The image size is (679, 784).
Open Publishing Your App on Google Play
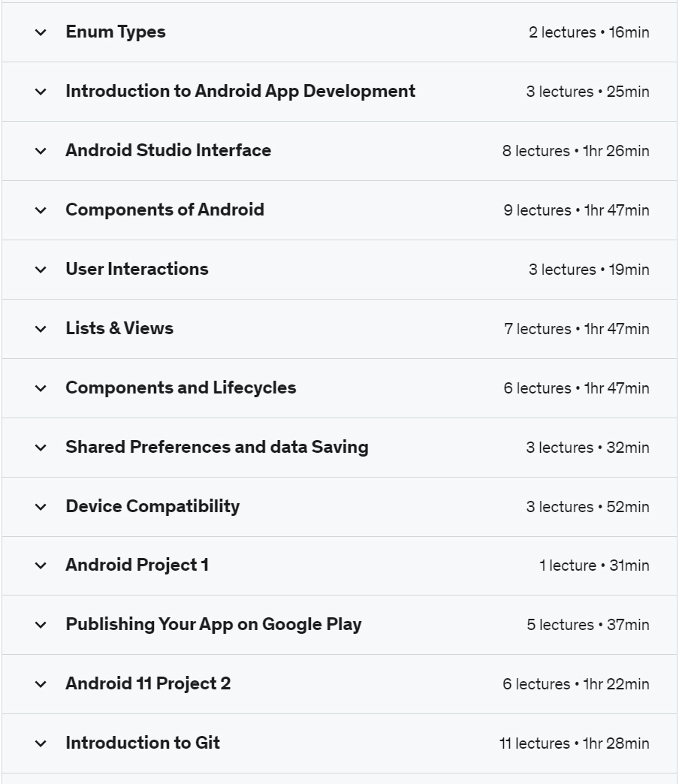point(213,625)
